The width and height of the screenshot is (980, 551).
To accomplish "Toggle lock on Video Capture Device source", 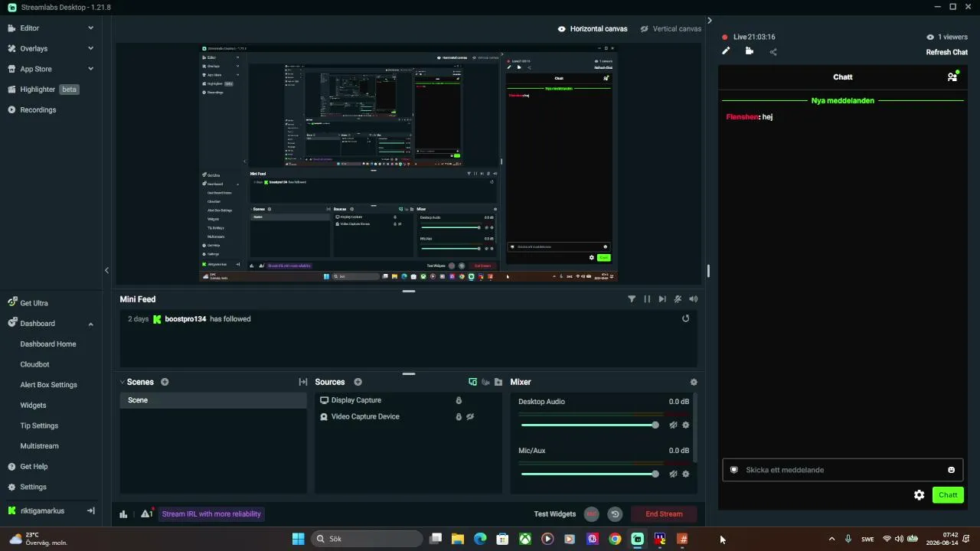I will 459,417.
